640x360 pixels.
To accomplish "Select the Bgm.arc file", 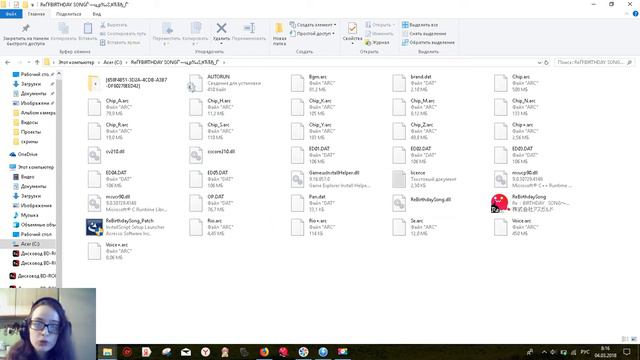I will coord(312,83).
